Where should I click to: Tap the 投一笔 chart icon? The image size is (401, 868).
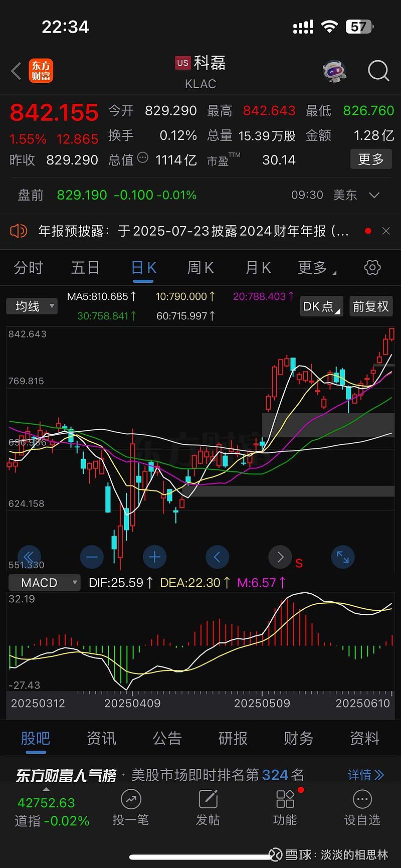131,799
